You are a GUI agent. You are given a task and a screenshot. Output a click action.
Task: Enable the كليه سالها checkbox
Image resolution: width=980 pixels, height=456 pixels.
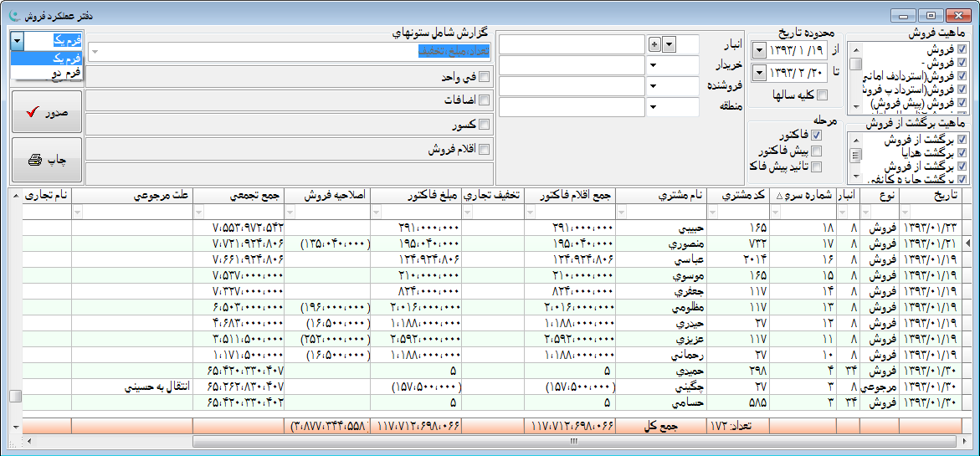(x=822, y=95)
